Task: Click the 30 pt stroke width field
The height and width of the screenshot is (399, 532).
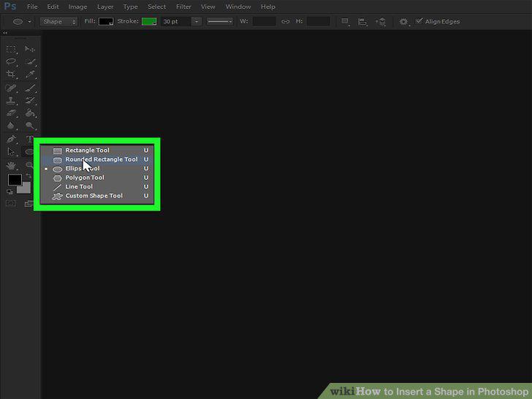Action: (x=176, y=21)
